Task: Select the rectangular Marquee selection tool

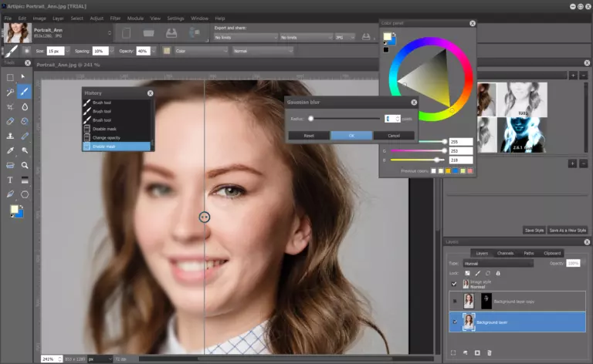Action: (x=10, y=78)
